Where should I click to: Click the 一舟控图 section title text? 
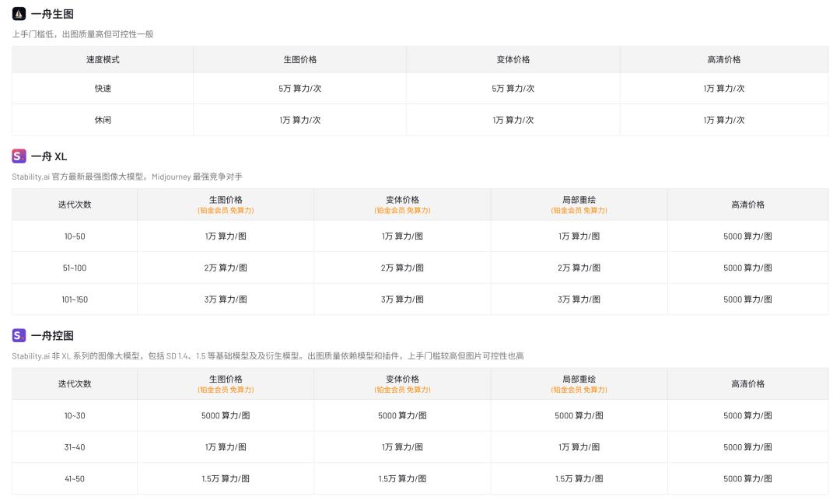[x=52, y=335]
